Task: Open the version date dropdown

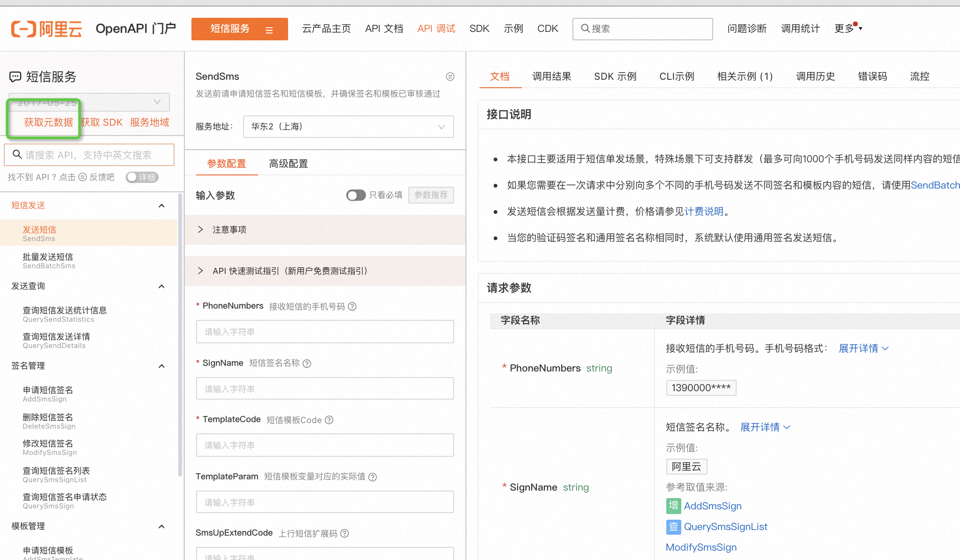Action: tap(89, 102)
